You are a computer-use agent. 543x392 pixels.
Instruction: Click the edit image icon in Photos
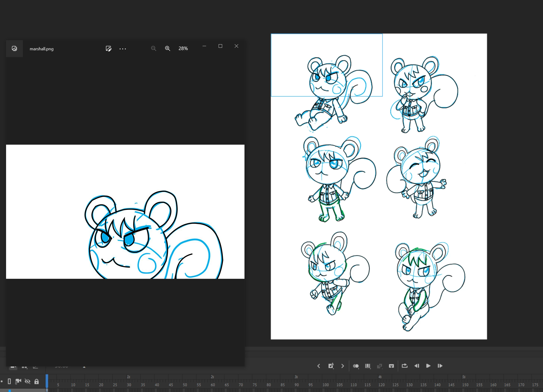pos(109,49)
